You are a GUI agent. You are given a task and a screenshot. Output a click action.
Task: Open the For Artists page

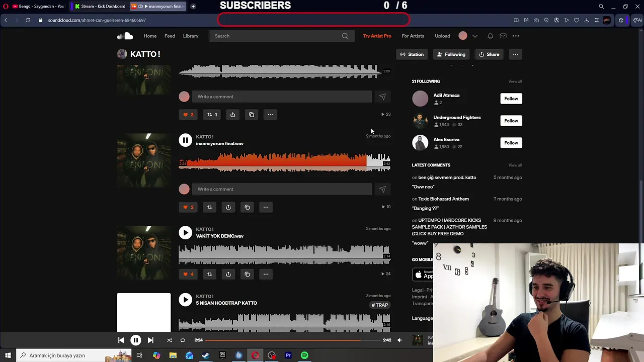point(413,36)
